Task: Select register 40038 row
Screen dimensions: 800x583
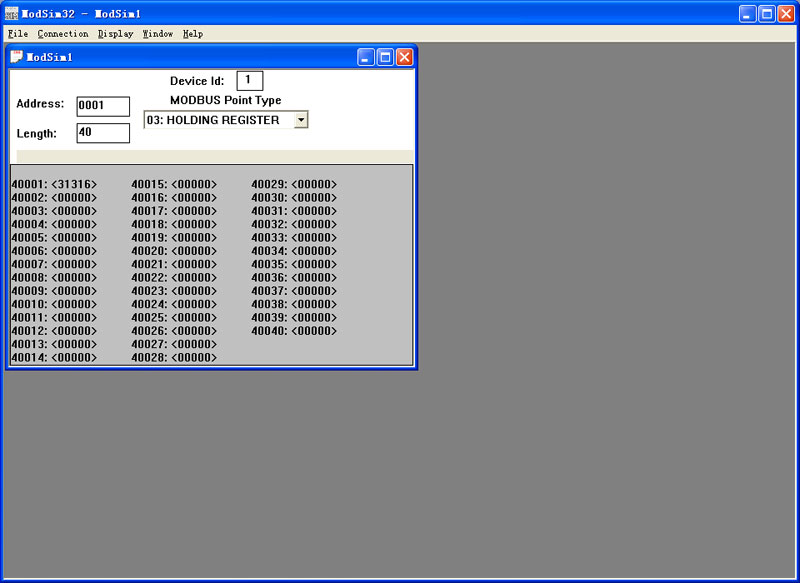Action: click(294, 304)
